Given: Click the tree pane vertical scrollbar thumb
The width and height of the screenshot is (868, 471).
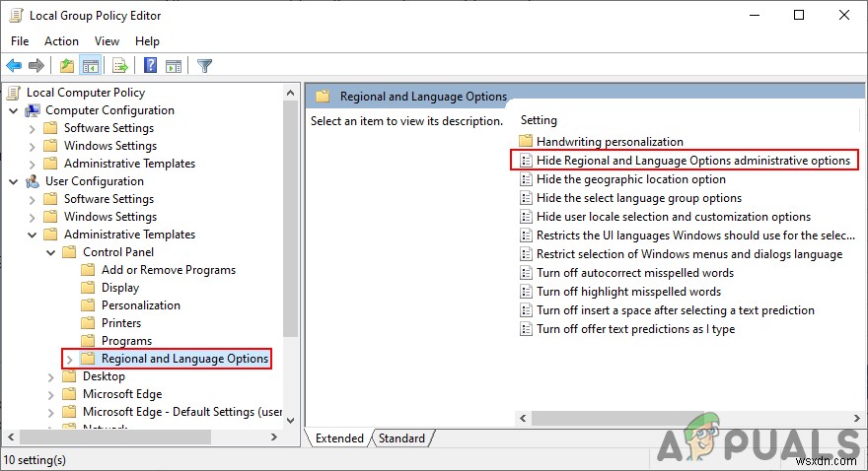Looking at the screenshot, I should (291, 219).
